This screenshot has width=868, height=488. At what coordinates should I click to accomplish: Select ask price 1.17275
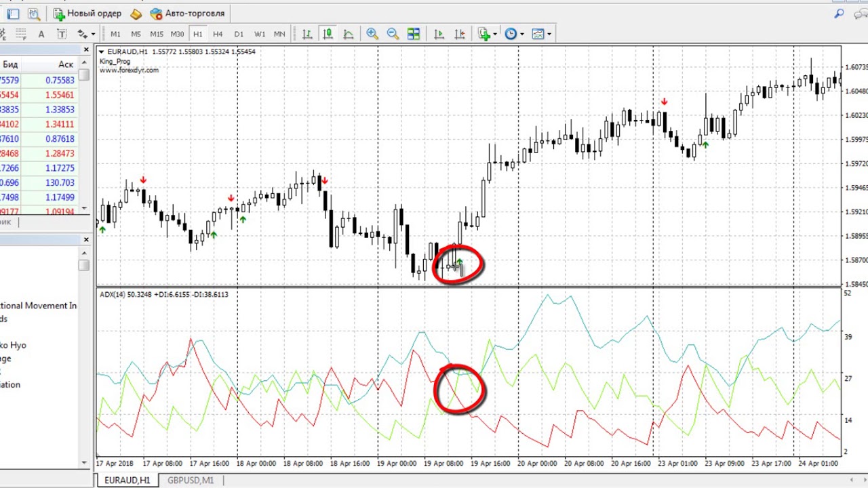(60, 168)
